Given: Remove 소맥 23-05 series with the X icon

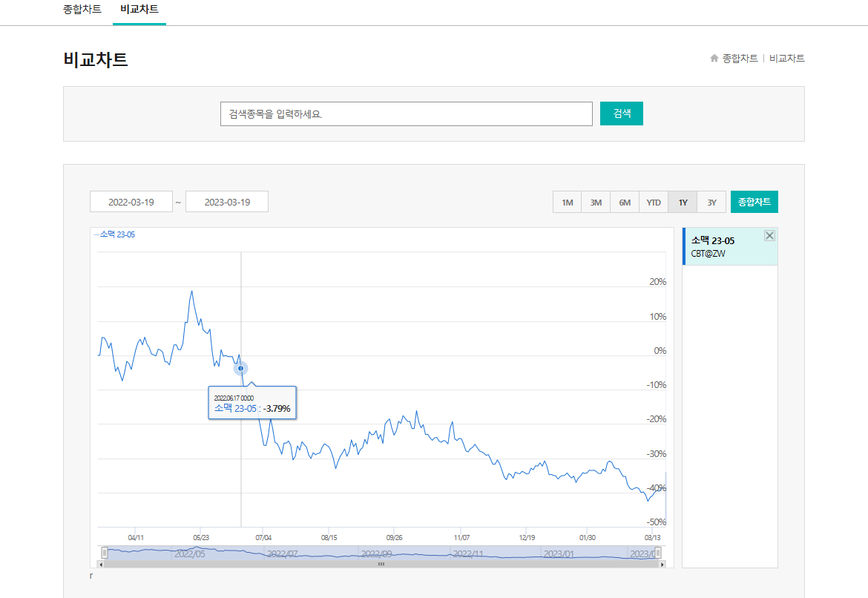Looking at the screenshot, I should 769,235.
